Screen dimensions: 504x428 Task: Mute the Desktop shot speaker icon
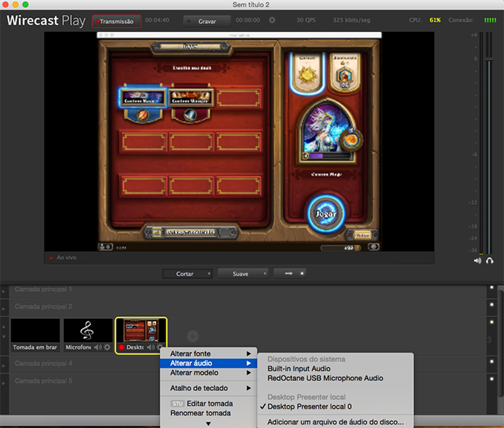click(151, 348)
